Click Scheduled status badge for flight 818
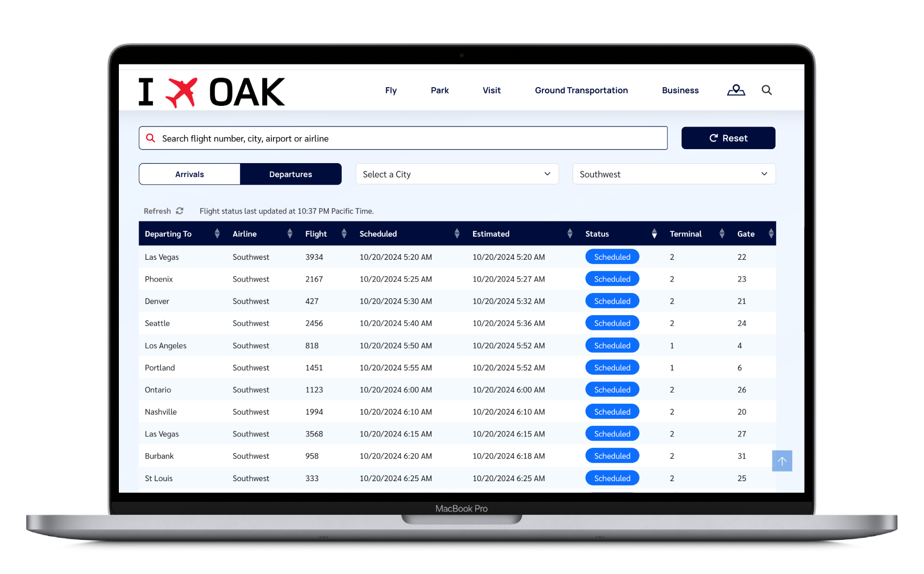The image size is (924, 574). click(x=612, y=345)
